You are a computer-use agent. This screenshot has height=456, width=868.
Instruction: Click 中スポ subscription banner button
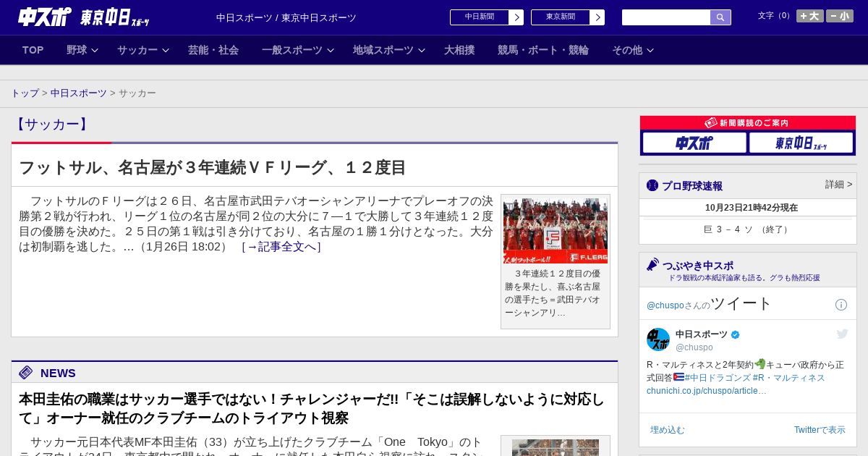tap(694, 143)
